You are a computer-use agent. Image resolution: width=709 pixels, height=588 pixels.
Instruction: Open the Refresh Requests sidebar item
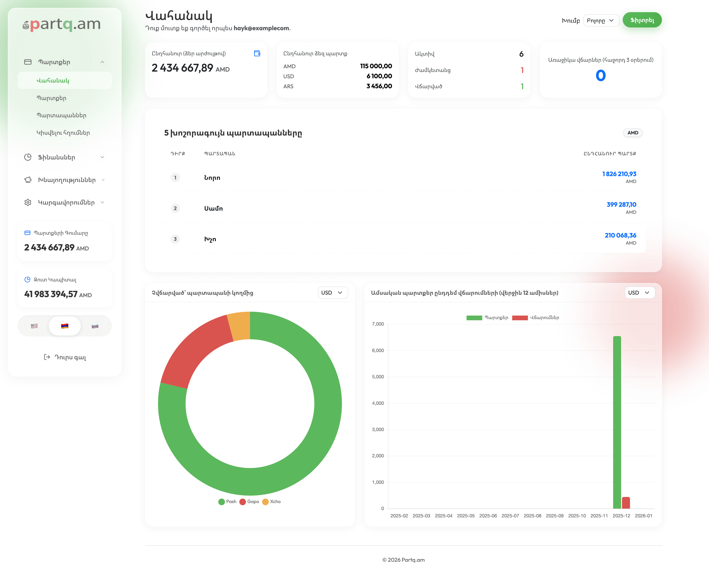(x=63, y=133)
